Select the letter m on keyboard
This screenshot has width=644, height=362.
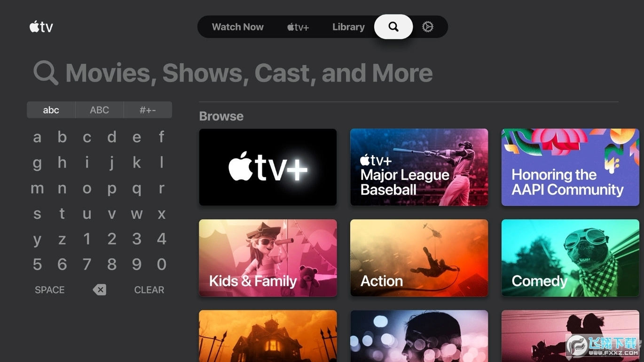[37, 188]
